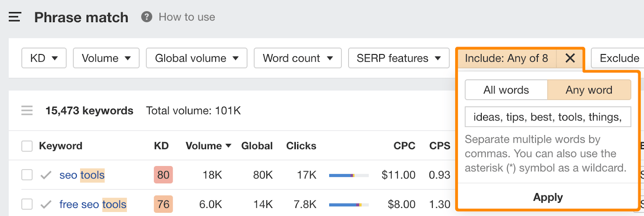Click the KD badge showing 80

(163, 175)
